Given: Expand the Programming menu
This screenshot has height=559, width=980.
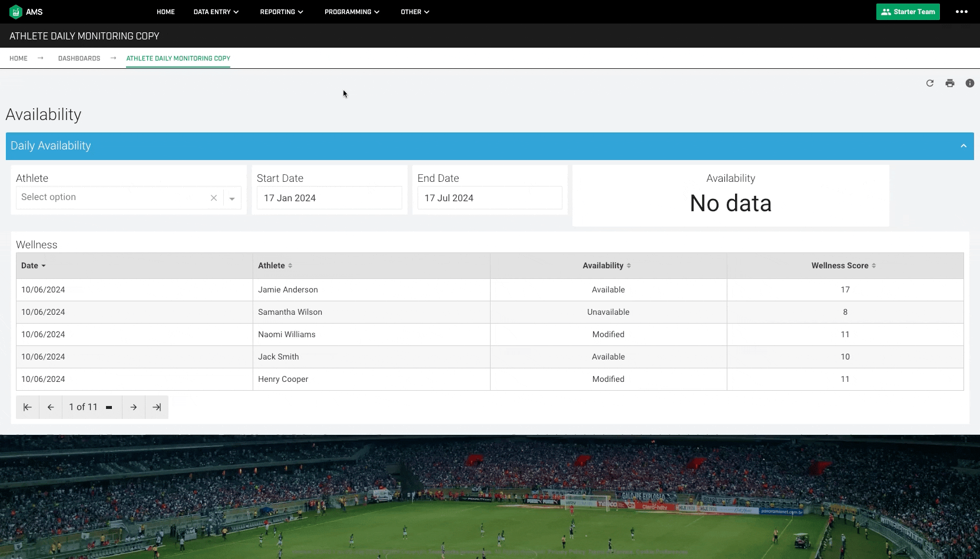Looking at the screenshot, I should pos(352,12).
